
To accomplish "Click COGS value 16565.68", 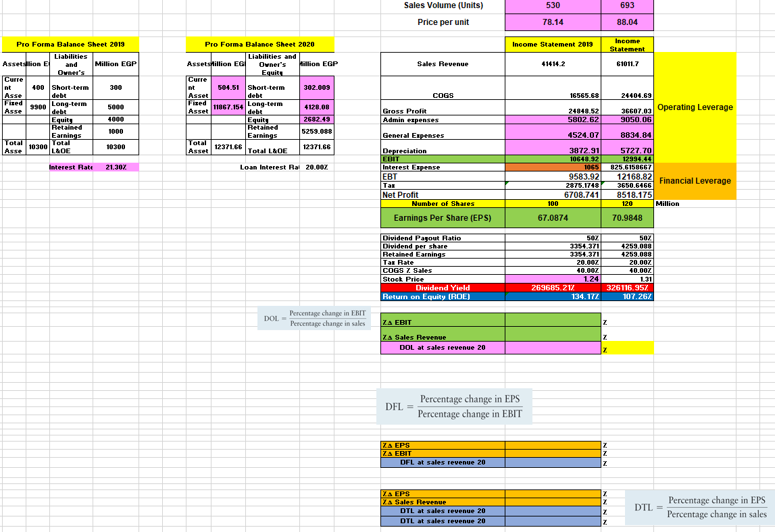I will coord(553,88).
